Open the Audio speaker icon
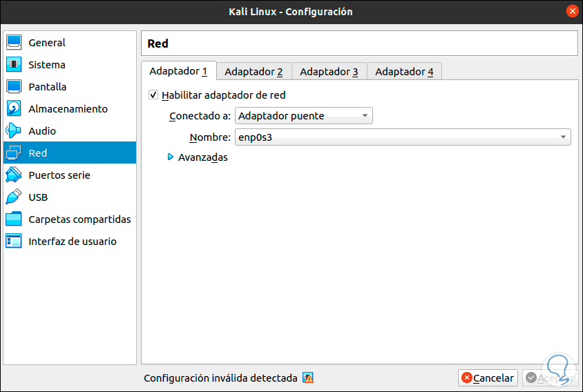Image resolution: width=583 pixels, height=392 pixels. [x=14, y=131]
